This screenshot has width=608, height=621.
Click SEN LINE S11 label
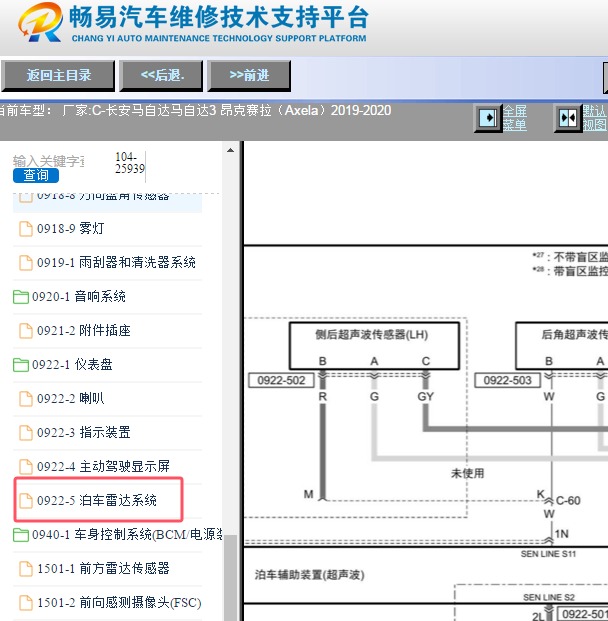click(548, 554)
